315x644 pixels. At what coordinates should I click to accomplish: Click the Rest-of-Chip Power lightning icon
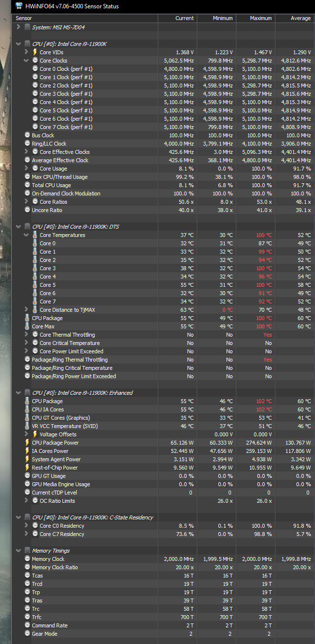pyautogui.click(x=27, y=468)
